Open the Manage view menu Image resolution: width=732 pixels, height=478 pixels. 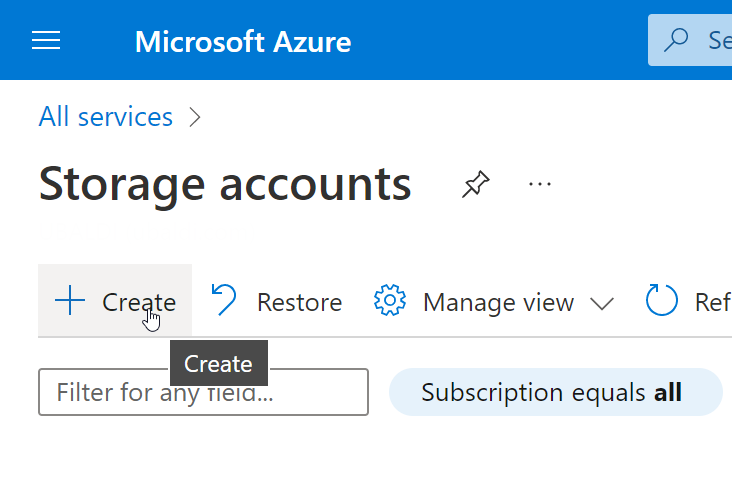(x=494, y=302)
